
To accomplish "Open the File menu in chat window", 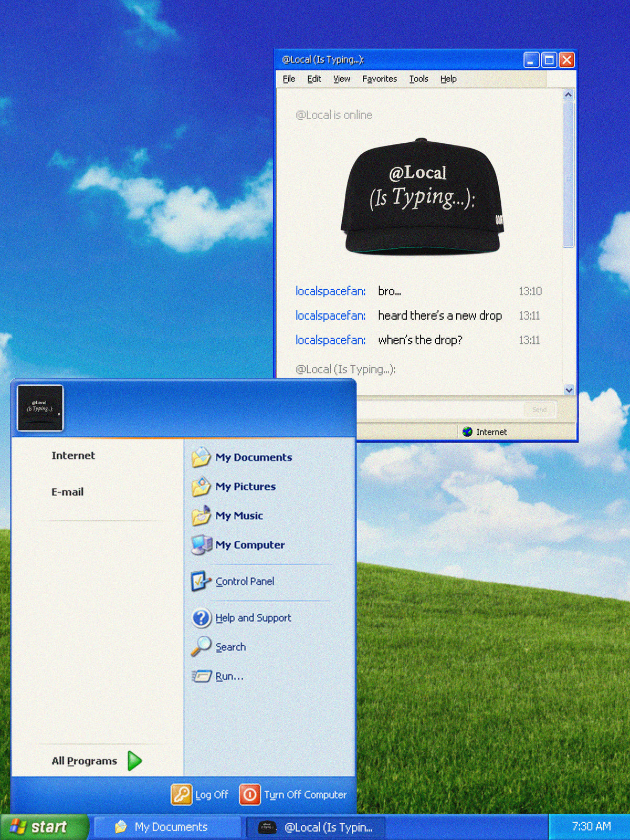I will pyautogui.click(x=289, y=79).
